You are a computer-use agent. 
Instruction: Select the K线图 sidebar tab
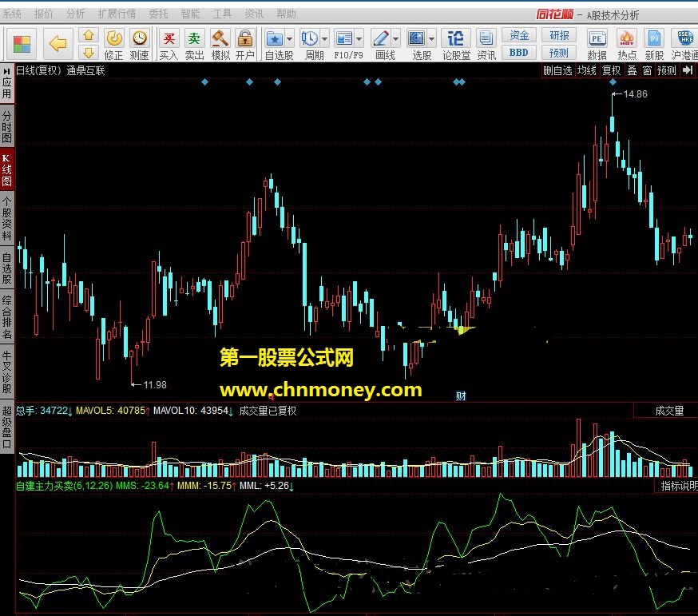click(x=6, y=170)
